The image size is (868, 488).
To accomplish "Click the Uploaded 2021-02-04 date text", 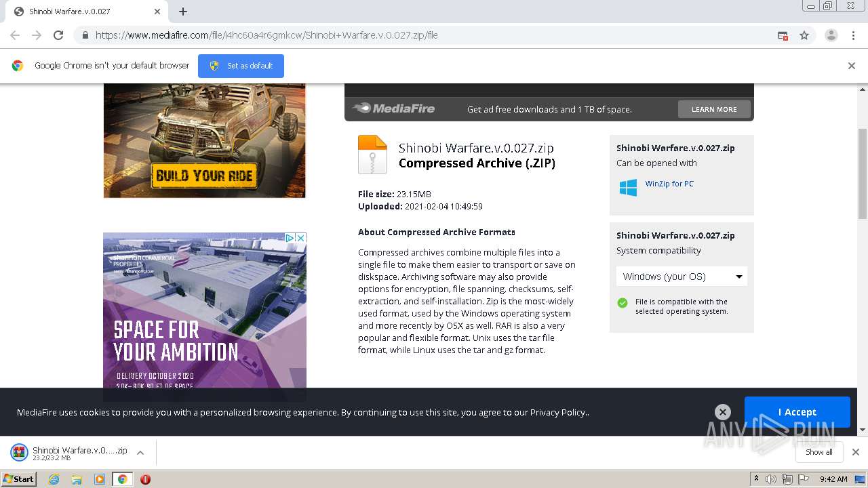I will tap(420, 207).
